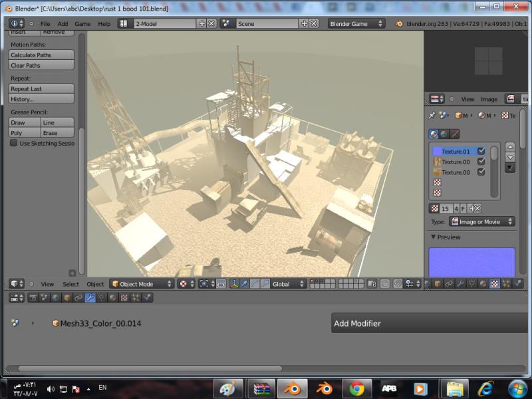Click the pin icon in texture context
The height and width of the screenshot is (399, 532).
[433, 116]
